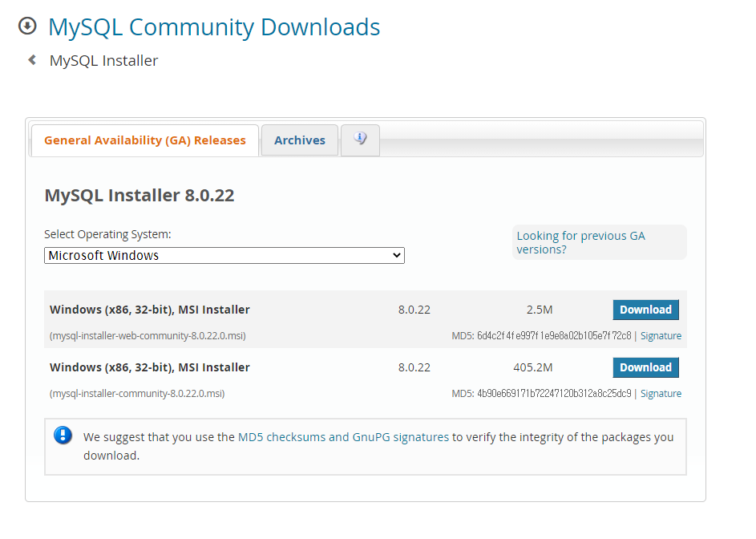Viewport: 756px width, 539px height.
Task: Switch to the Archives tab
Action: pos(299,140)
